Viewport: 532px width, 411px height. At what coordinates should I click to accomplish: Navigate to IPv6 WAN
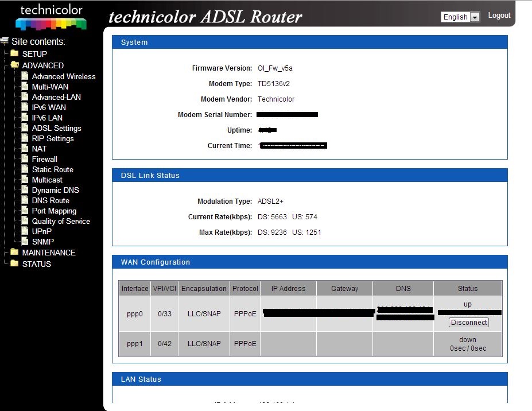[x=49, y=107]
